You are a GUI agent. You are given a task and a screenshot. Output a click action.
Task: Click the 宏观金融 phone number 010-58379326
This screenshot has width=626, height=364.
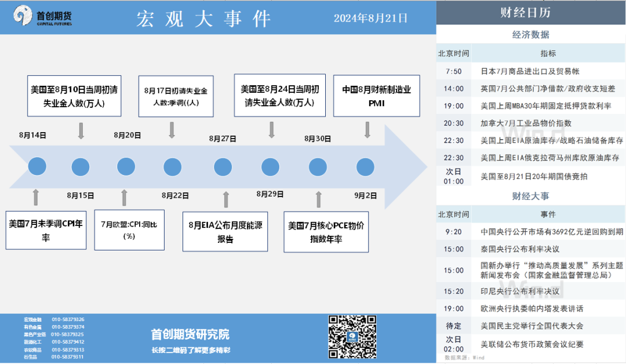coord(68,319)
